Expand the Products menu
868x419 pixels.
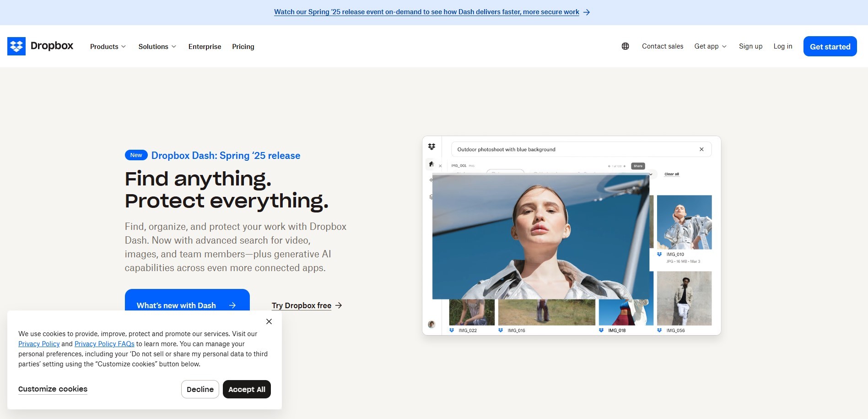click(x=108, y=47)
